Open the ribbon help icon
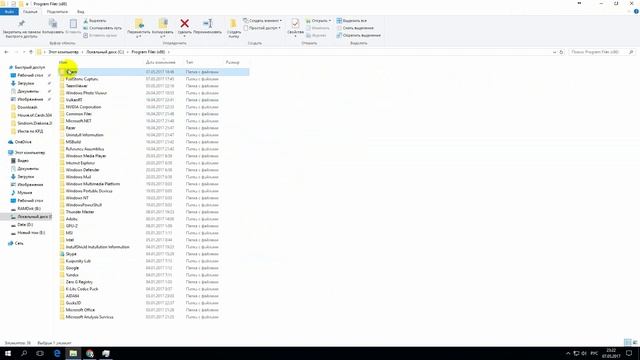The width and height of the screenshot is (640, 360). (636, 11)
